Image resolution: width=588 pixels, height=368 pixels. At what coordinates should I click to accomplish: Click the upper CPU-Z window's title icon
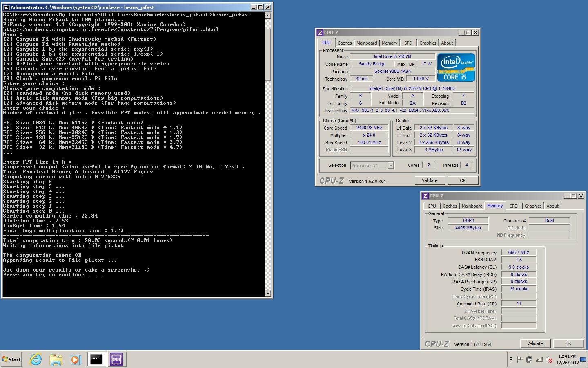(x=320, y=33)
